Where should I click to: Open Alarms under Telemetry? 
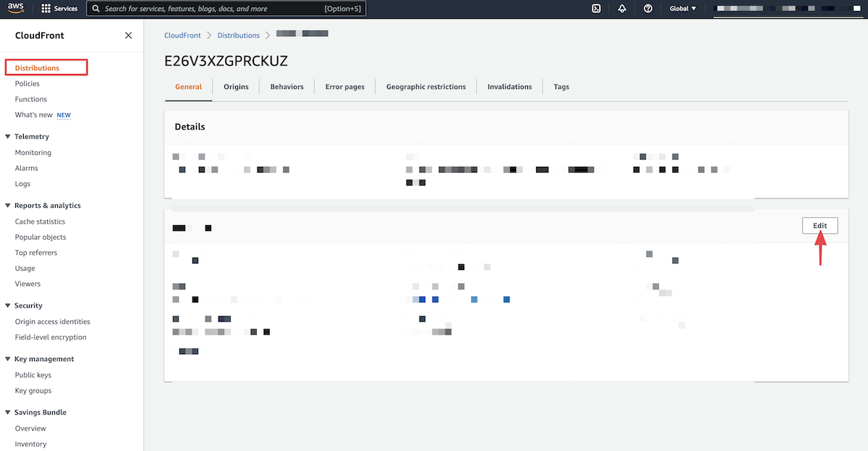(27, 168)
